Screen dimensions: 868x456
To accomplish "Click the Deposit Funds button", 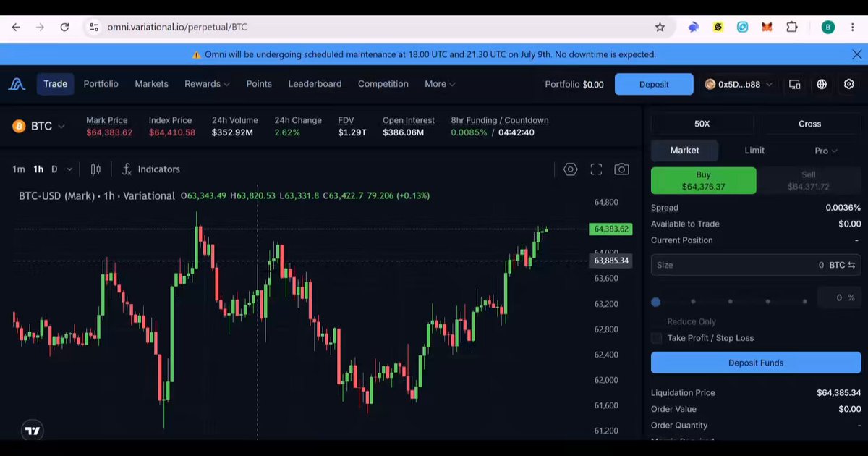I will [x=756, y=363].
